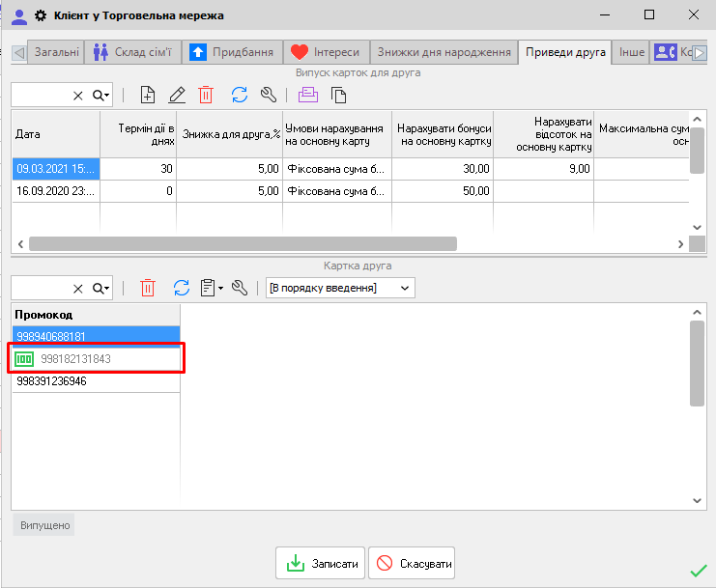Image resolution: width=716 pixels, height=588 pixels.
Task: Select promo code 998182131843
Action: pyautogui.click(x=96, y=359)
